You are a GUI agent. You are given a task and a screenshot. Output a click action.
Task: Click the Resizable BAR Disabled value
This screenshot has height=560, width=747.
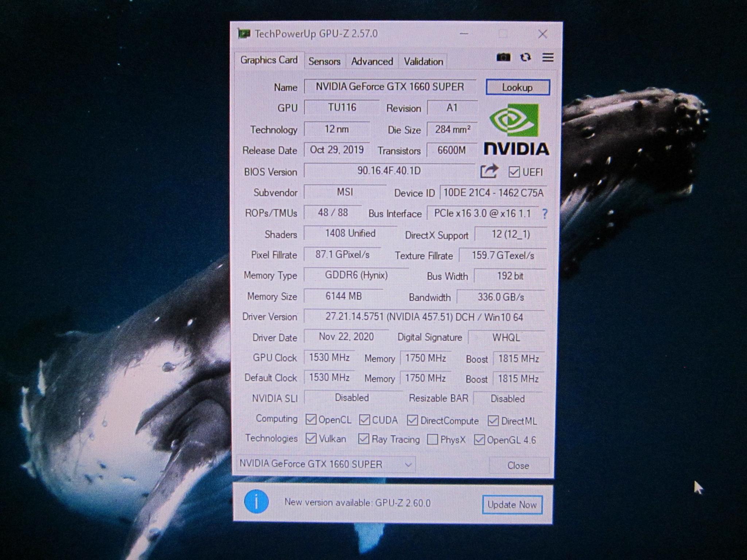coord(508,399)
